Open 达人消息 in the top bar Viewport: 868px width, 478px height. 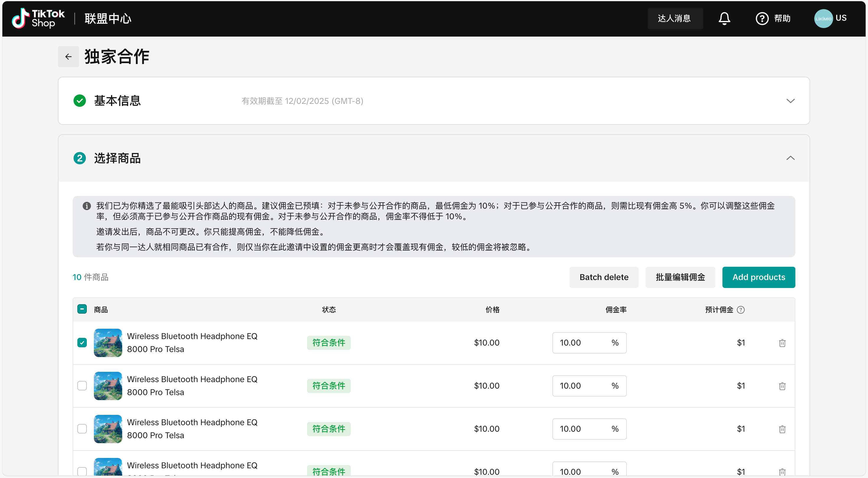pyautogui.click(x=675, y=19)
